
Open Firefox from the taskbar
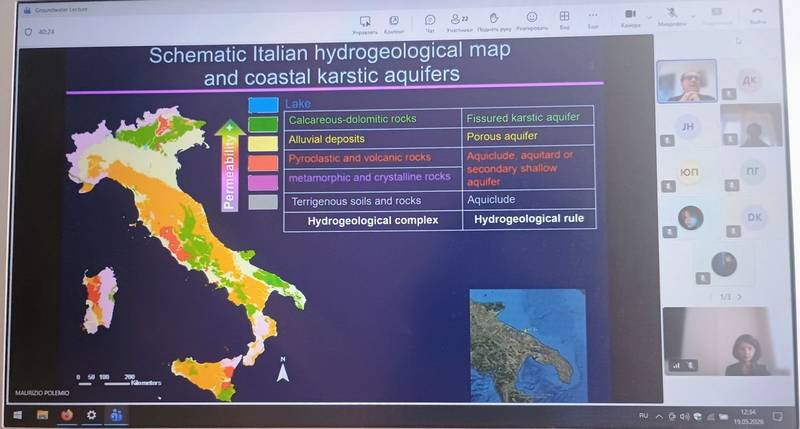(x=67, y=416)
